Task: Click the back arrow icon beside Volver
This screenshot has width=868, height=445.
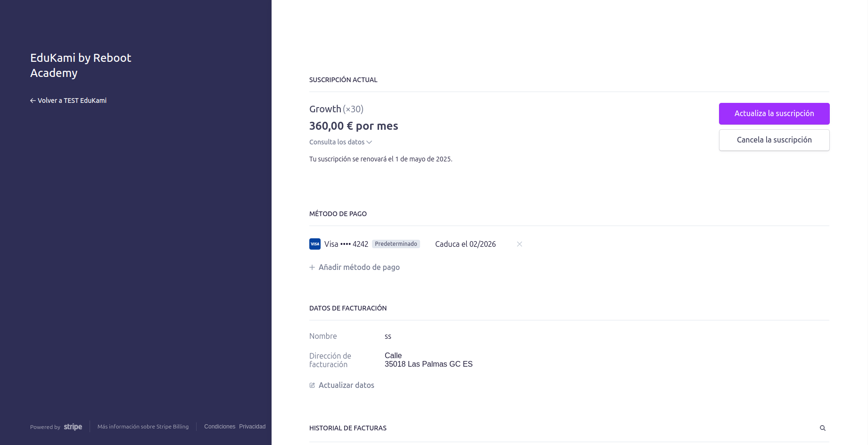Action: coord(33,101)
